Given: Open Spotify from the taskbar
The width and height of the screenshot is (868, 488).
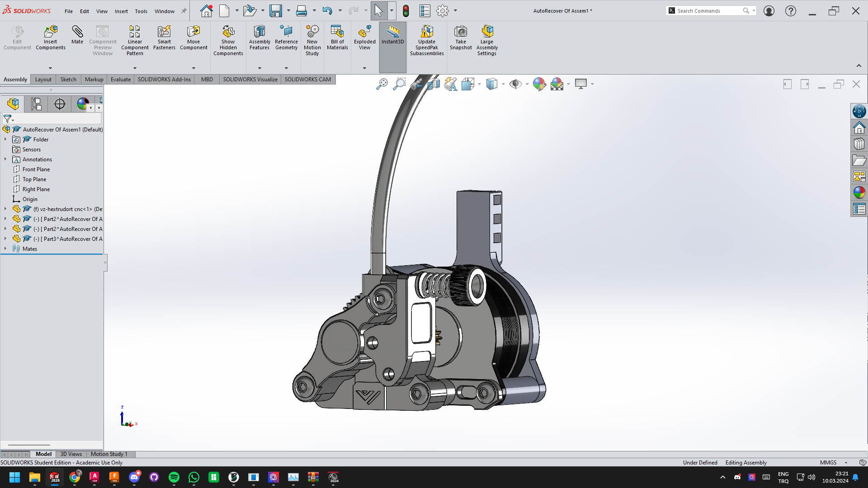Looking at the screenshot, I should [174, 477].
